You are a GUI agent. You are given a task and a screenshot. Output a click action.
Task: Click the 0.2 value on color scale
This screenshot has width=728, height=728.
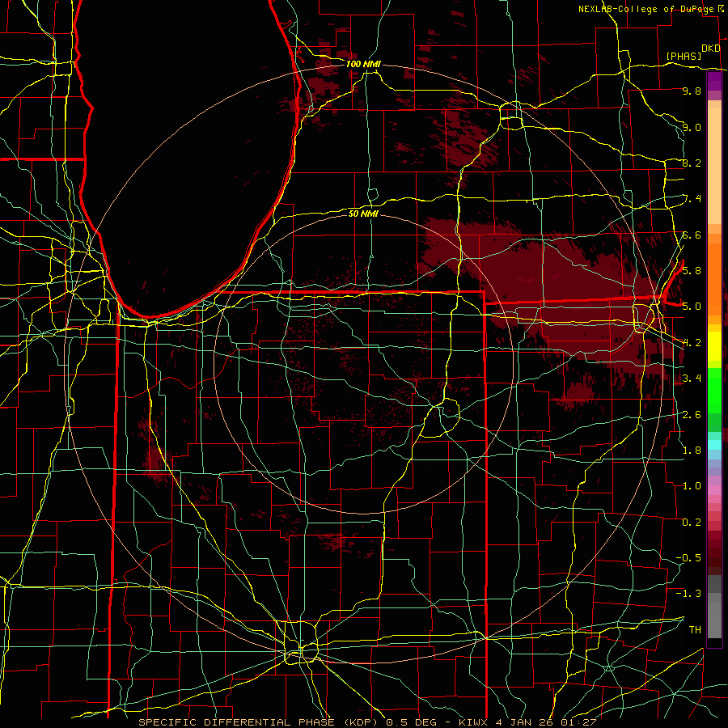click(692, 522)
